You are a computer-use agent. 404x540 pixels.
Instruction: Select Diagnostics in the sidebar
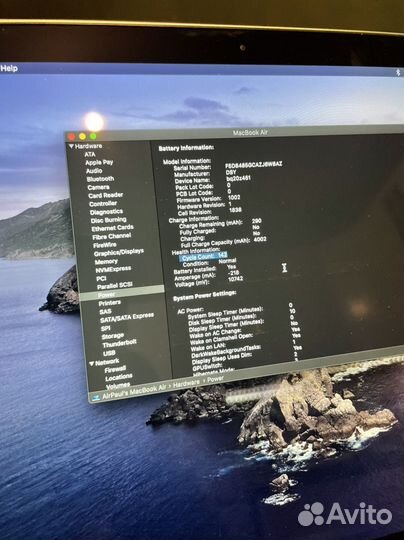pyautogui.click(x=106, y=212)
